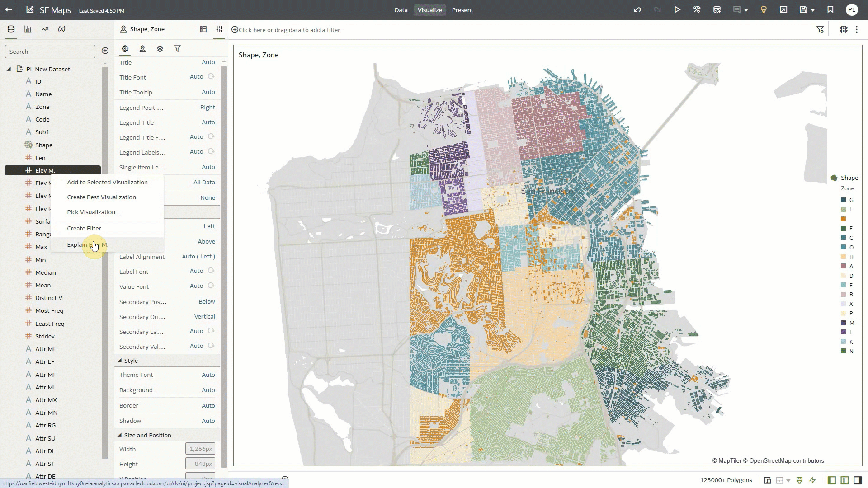Open the Save dropdown arrow

click(813, 10)
